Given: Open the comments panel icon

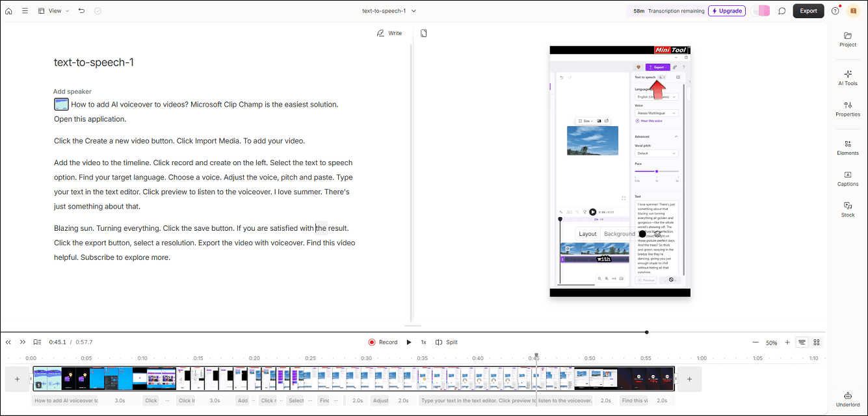Looking at the screenshot, I should click(x=782, y=11).
